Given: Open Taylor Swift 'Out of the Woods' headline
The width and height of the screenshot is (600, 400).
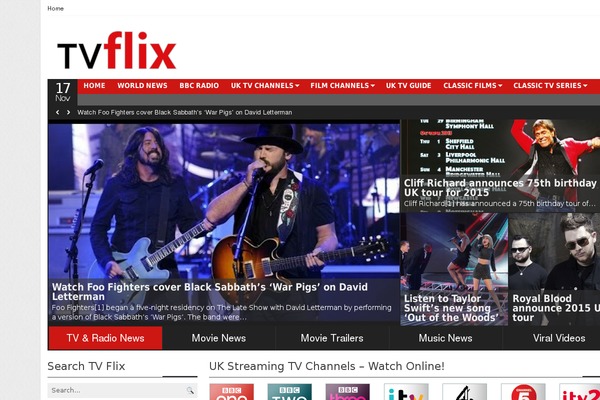Looking at the screenshot, I should click(x=452, y=308).
